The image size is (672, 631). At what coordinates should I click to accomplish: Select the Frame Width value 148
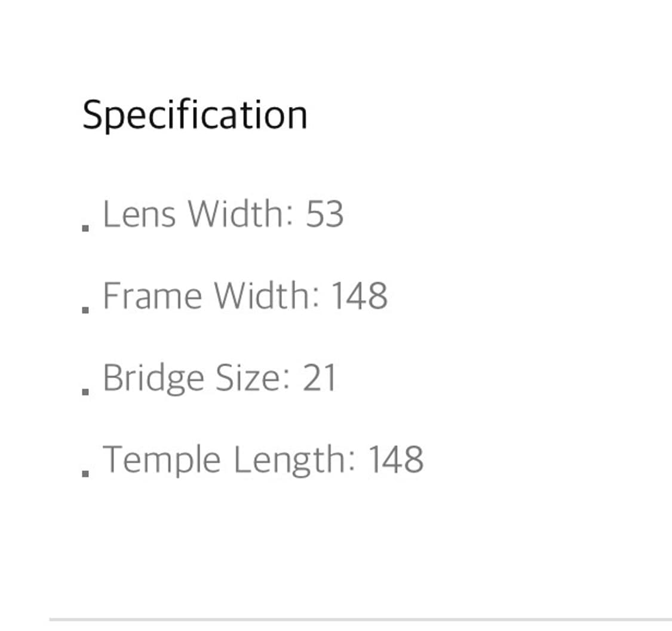(359, 296)
